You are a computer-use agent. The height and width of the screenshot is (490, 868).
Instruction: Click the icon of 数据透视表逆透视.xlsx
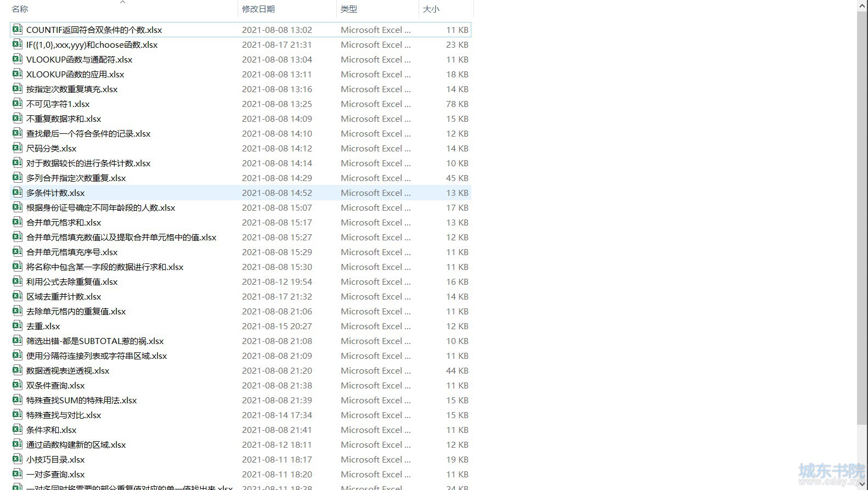click(x=18, y=370)
